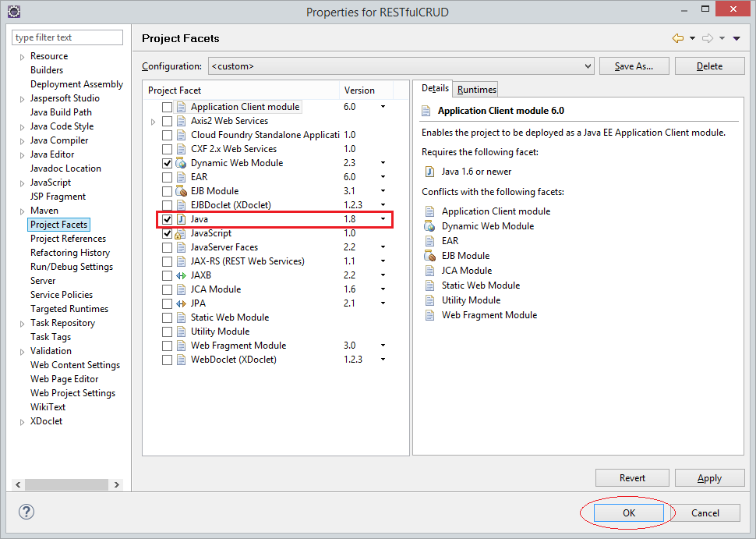
Task: Click the EAR document icon in facet list
Action: pyautogui.click(x=181, y=177)
